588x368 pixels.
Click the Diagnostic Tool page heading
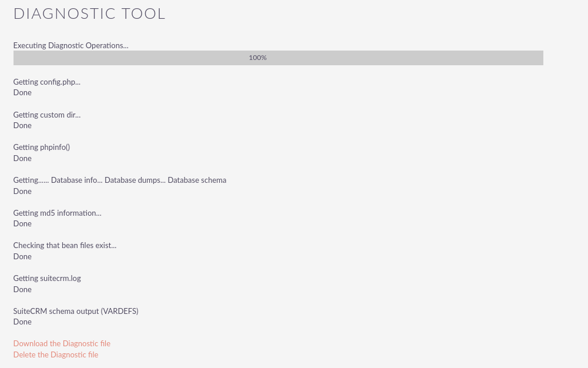(89, 14)
